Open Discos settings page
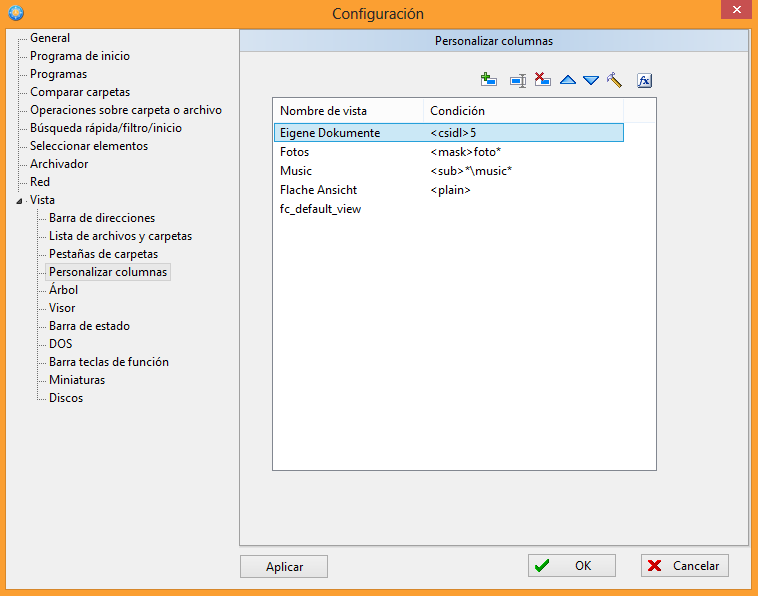The height and width of the screenshot is (596, 758). point(66,398)
